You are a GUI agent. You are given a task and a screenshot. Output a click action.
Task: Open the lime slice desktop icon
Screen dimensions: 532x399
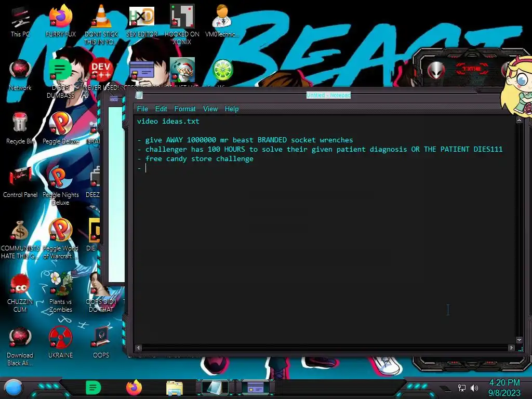click(222, 70)
